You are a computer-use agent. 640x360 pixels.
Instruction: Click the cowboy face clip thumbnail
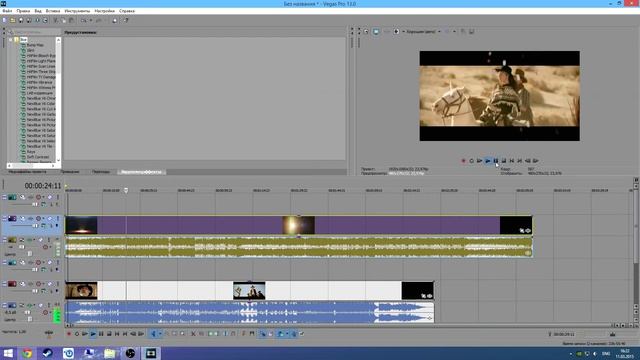81,291
